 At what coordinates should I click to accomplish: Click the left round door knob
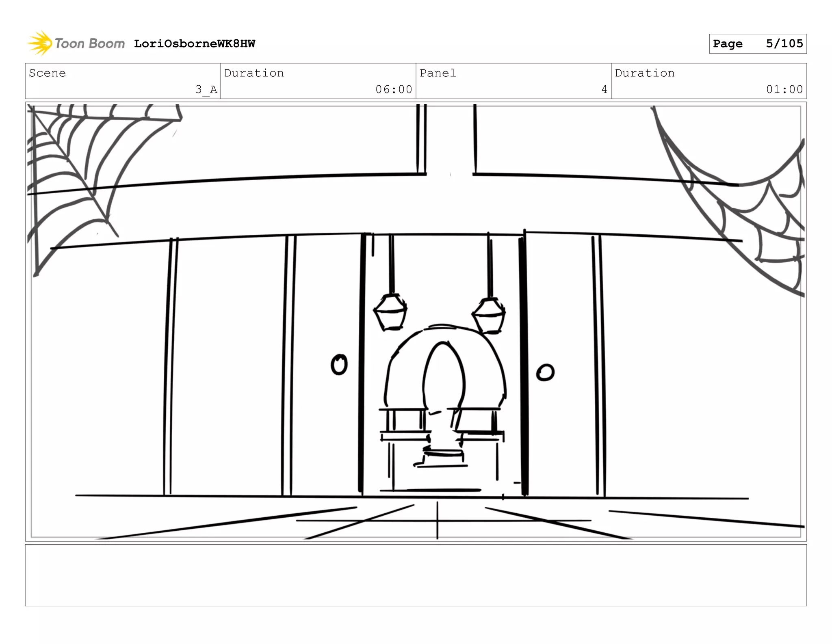tap(339, 365)
